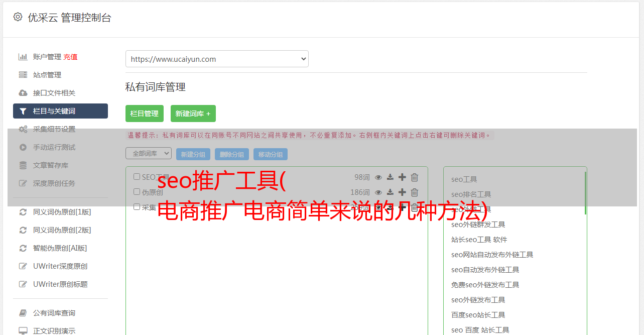
Task: Click the 删除分组 button
Action: tap(232, 154)
